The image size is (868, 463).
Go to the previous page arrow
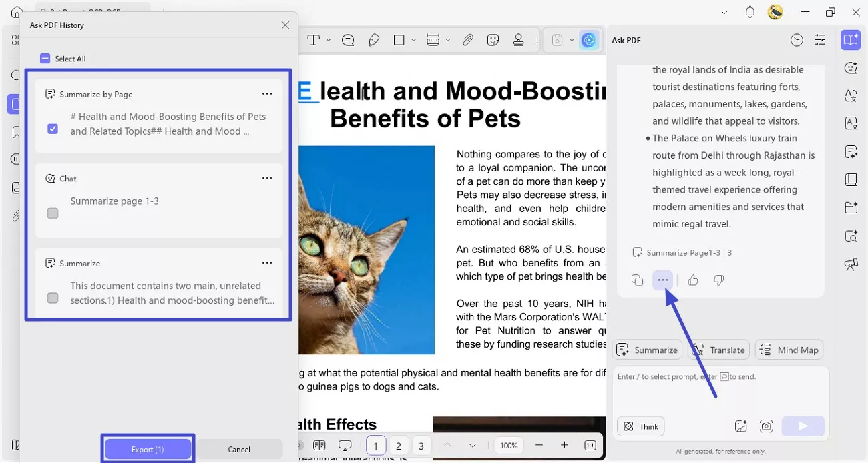pyautogui.click(x=447, y=445)
